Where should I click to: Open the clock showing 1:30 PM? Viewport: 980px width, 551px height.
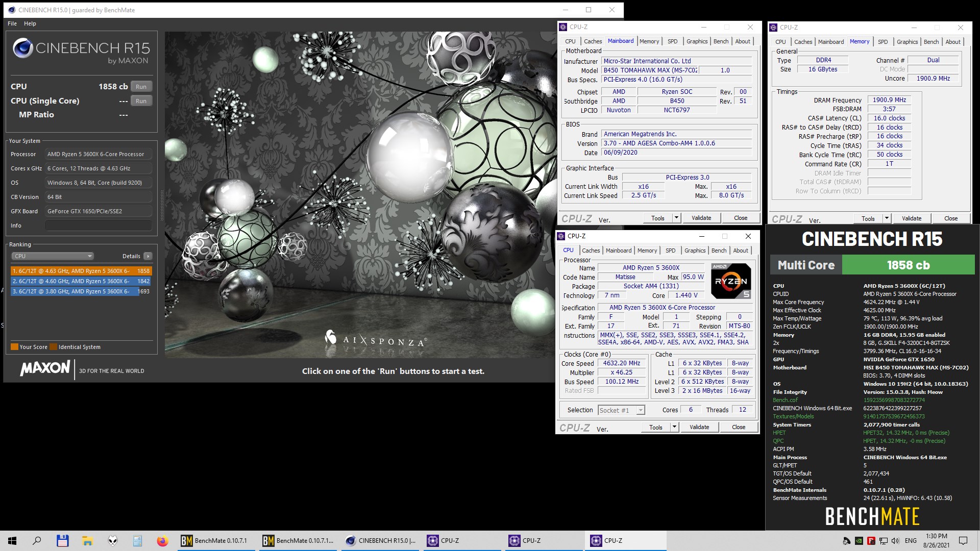click(x=937, y=541)
